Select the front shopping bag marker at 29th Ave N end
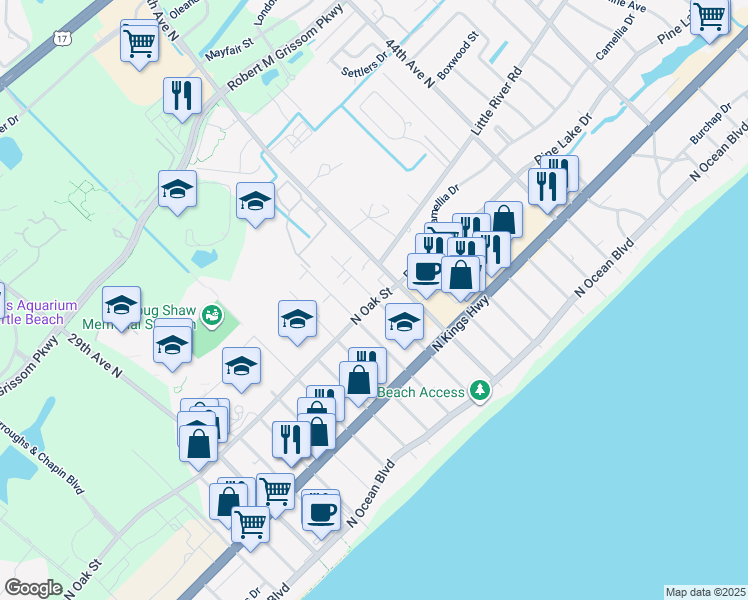Viewport: 748px width, 600px height. tap(198, 447)
